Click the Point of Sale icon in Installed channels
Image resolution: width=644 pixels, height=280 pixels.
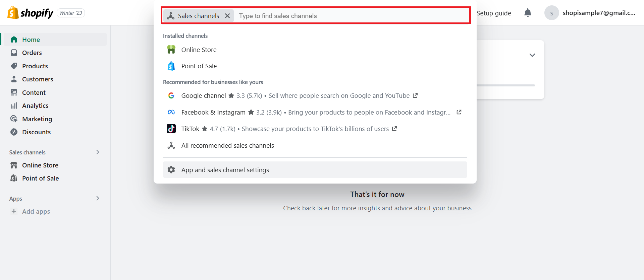(x=171, y=66)
